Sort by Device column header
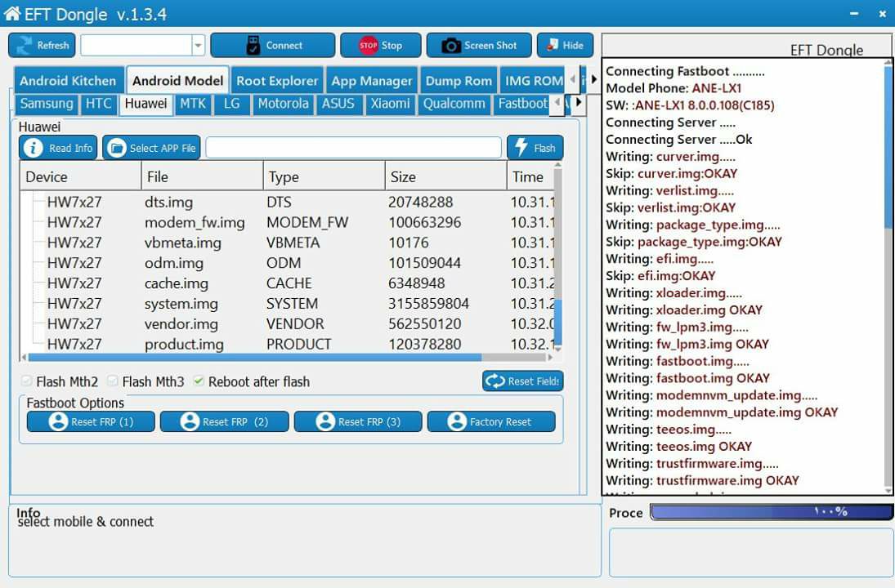Viewport: 895px width, 588px height. pyautogui.click(x=80, y=176)
